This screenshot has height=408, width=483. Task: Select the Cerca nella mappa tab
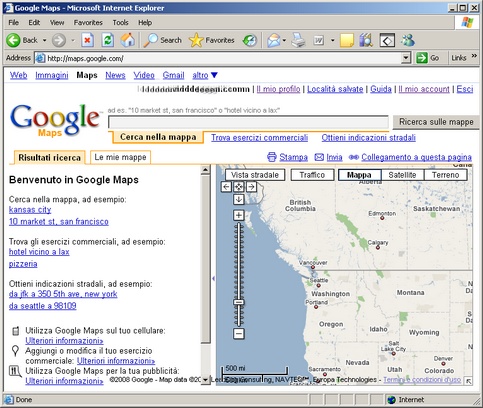click(x=158, y=137)
